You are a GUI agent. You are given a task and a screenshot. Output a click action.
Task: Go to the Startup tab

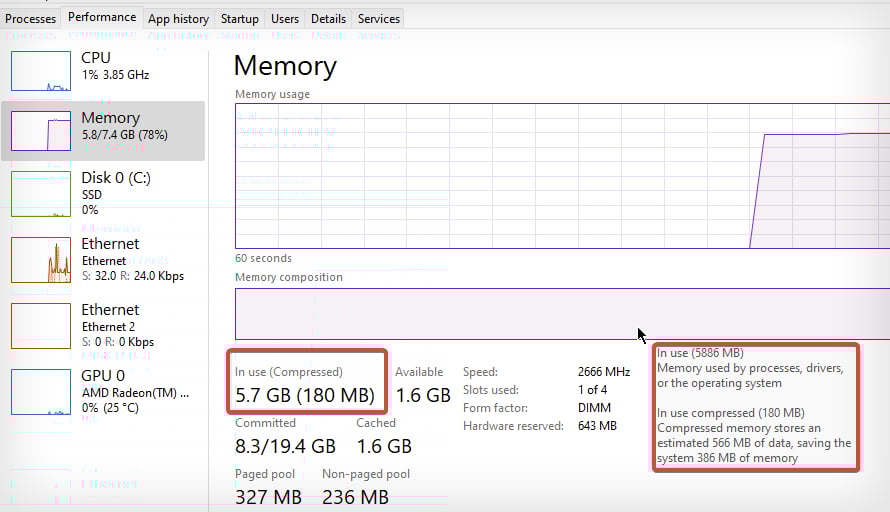pyautogui.click(x=240, y=19)
